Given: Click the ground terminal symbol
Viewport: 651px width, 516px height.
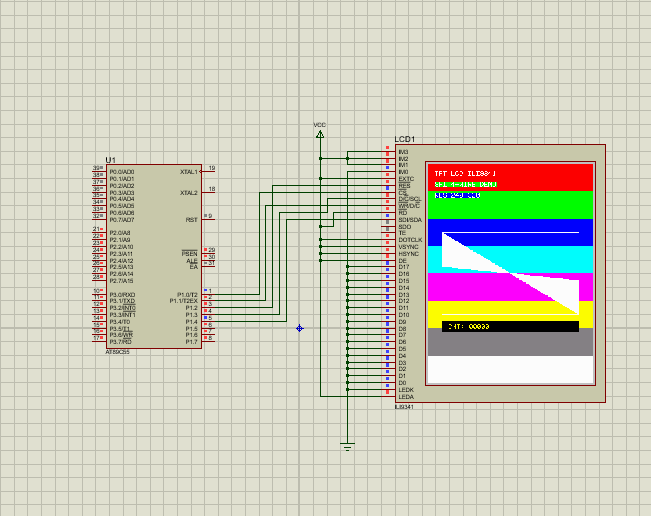Looking at the screenshot, I should [347, 446].
